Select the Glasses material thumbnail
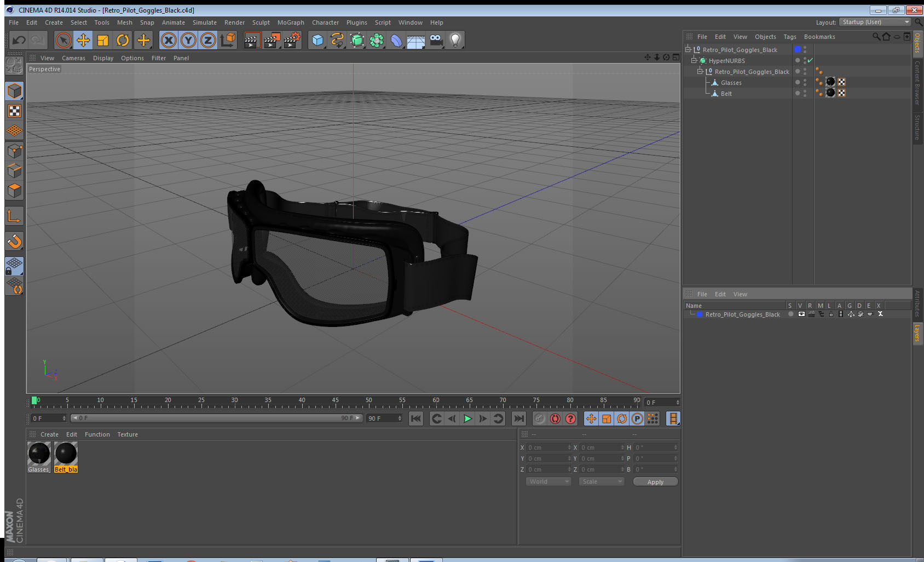Screen dimensions: 924x562 pos(39,454)
